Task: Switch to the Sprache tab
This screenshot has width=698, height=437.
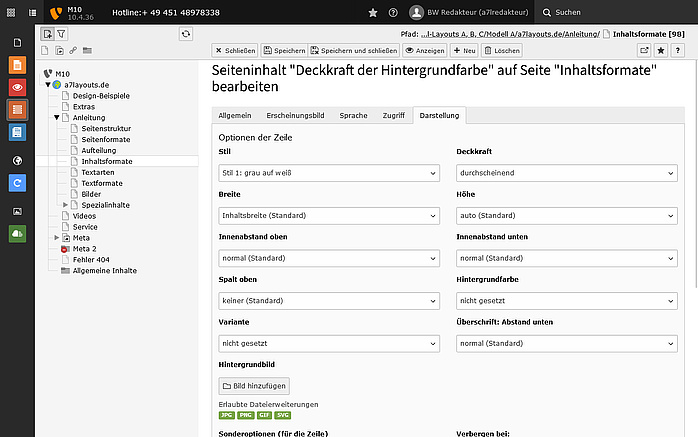Action: [x=353, y=115]
